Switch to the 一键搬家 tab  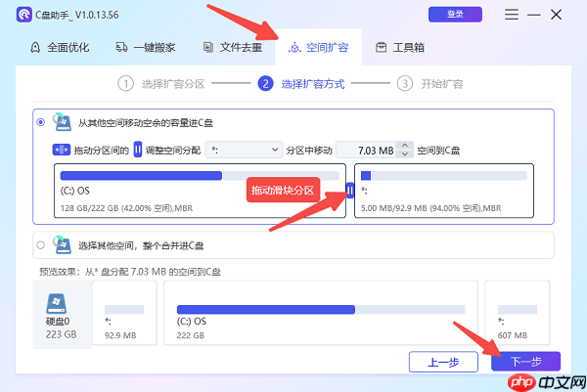146,48
